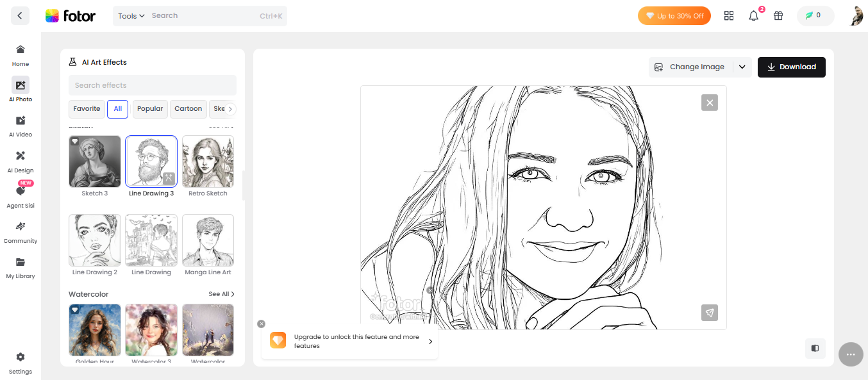
Task: Click the Fotor logo
Action: (x=71, y=16)
